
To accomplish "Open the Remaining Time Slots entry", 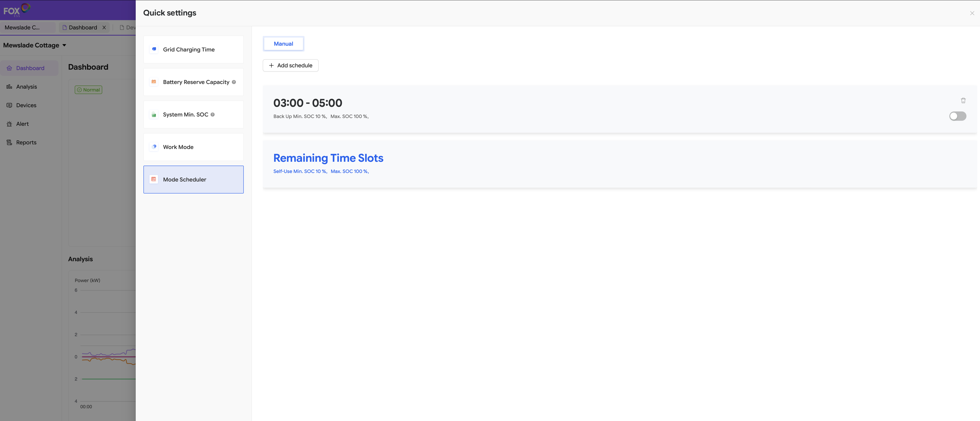I will point(328,158).
